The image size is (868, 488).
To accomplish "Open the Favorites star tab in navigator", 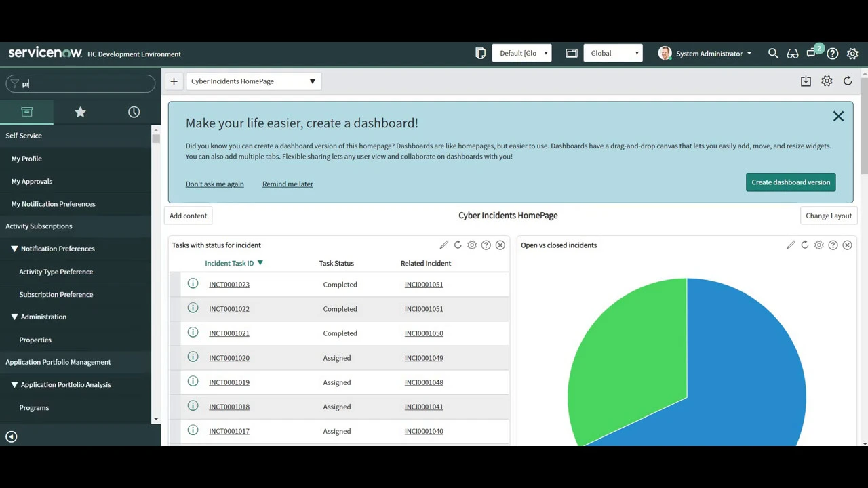I will point(80,112).
